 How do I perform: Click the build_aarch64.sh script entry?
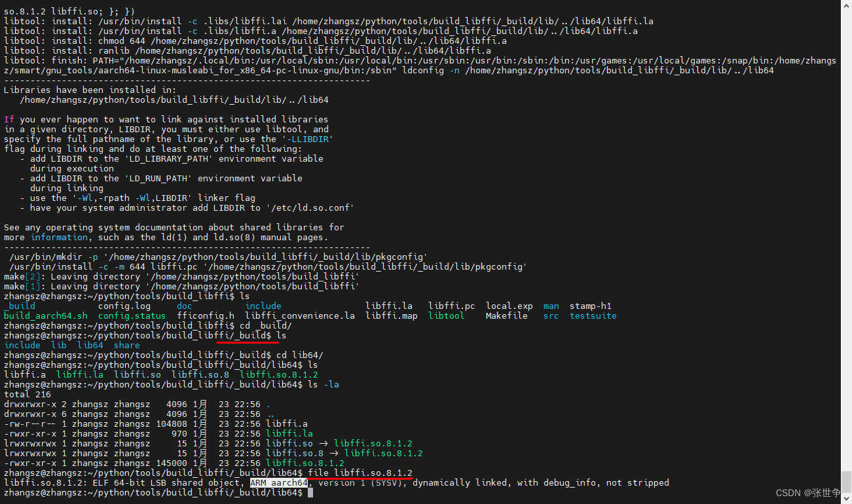tap(45, 315)
